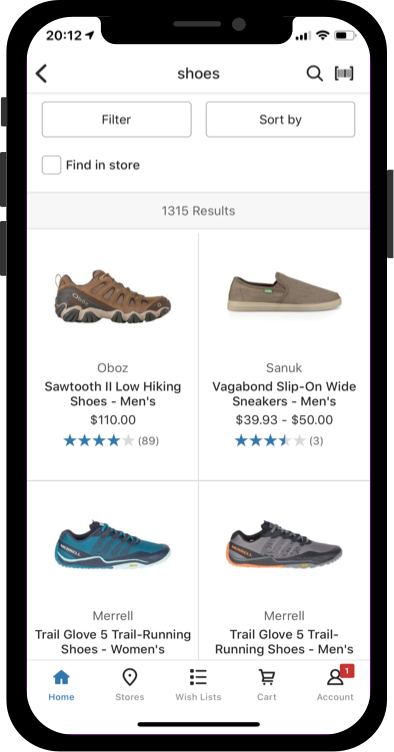394x752 pixels.
Task: Enable the Find in store checkbox
Action: [x=51, y=165]
